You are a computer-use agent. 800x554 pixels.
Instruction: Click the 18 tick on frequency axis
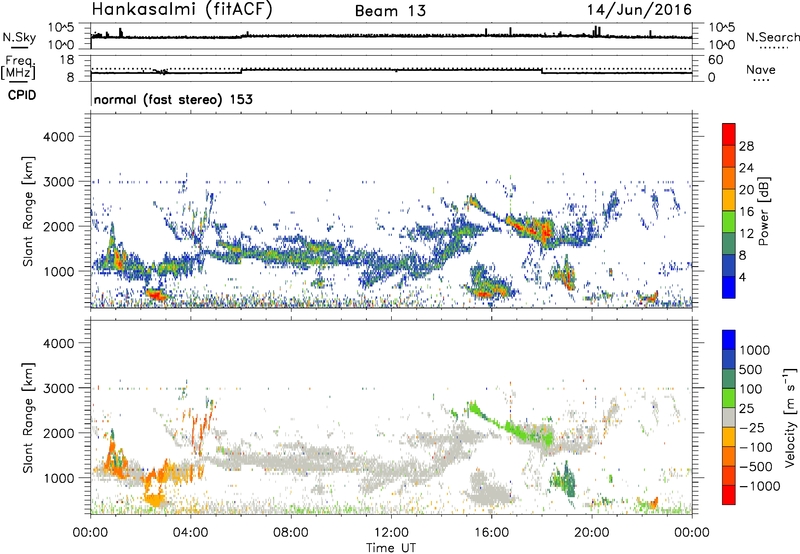tap(67, 59)
